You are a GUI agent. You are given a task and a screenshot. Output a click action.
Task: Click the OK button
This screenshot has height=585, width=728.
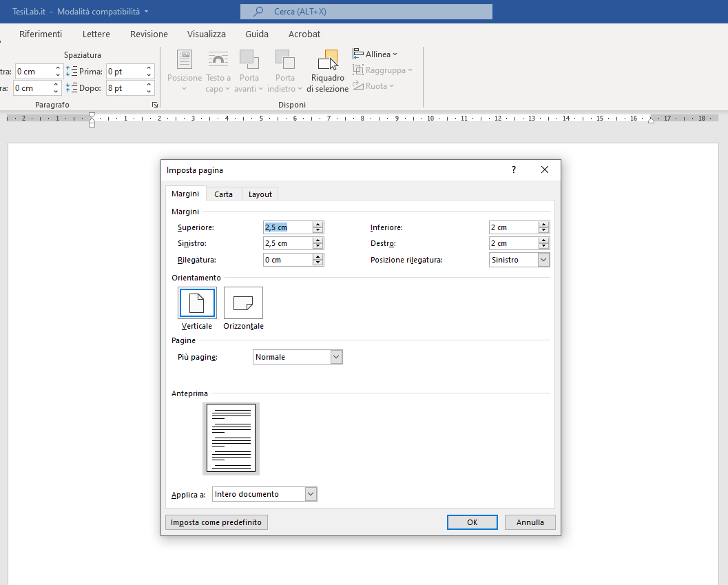point(472,522)
